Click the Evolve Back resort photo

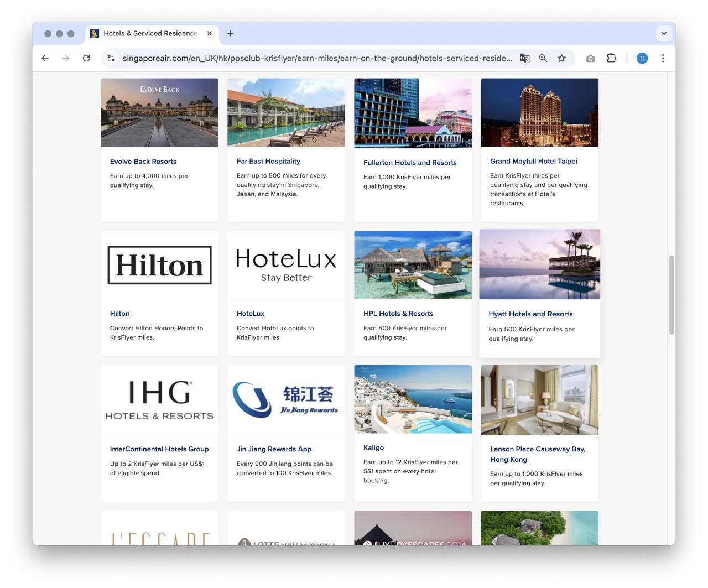click(159, 113)
